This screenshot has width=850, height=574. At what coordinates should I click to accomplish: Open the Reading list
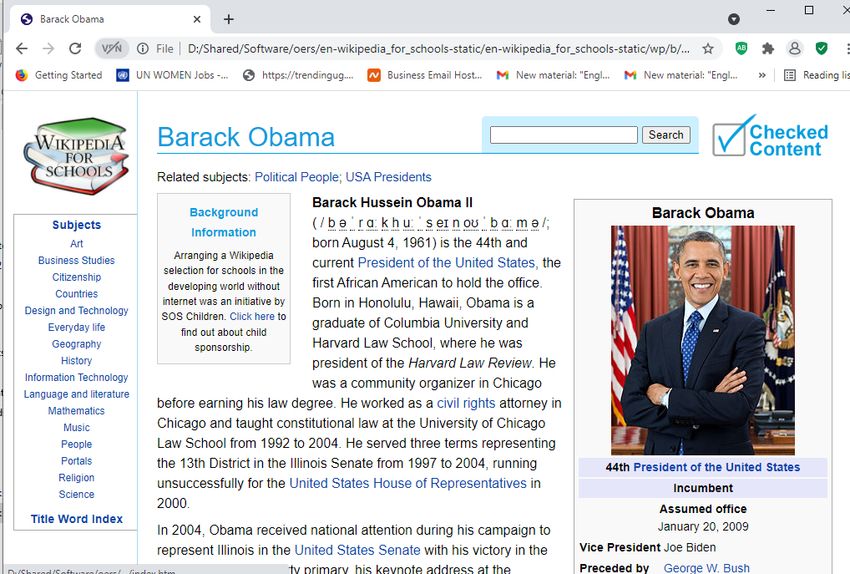point(816,75)
